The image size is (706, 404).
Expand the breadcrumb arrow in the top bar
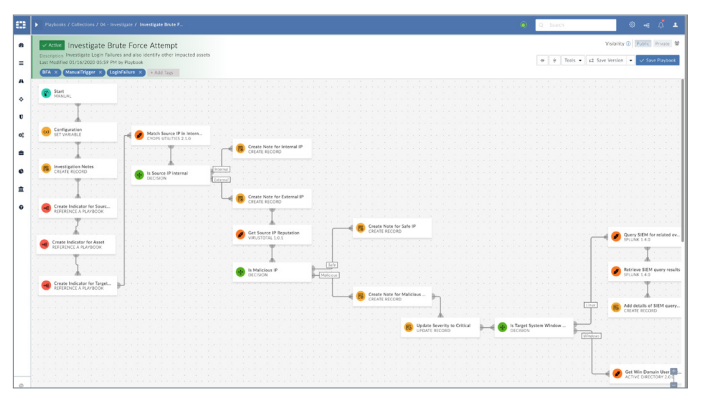(38, 23)
